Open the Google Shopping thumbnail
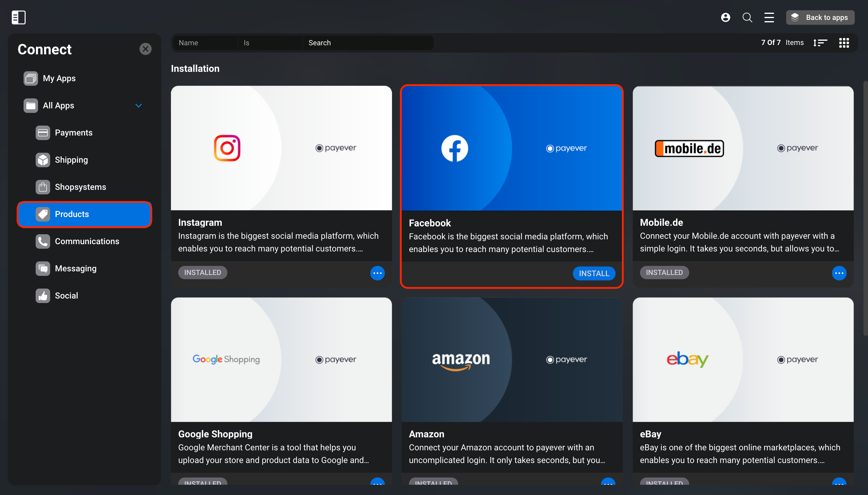Screen dimensions: 868x495 (x=281, y=360)
